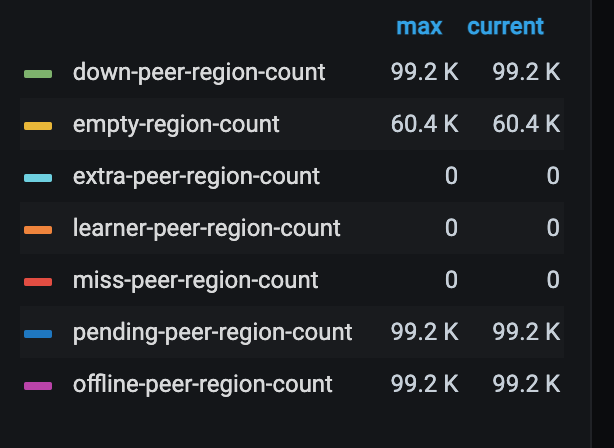Screen dimensions: 614x448
Task: Click the blue pending-peer-region-count color swatch
Action: (38, 334)
